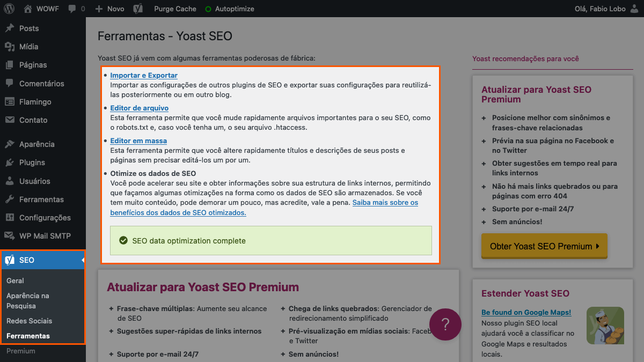Screen dimensions: 644x362
Task: Click the purple help question mark button
Action: tap(445, 324)
